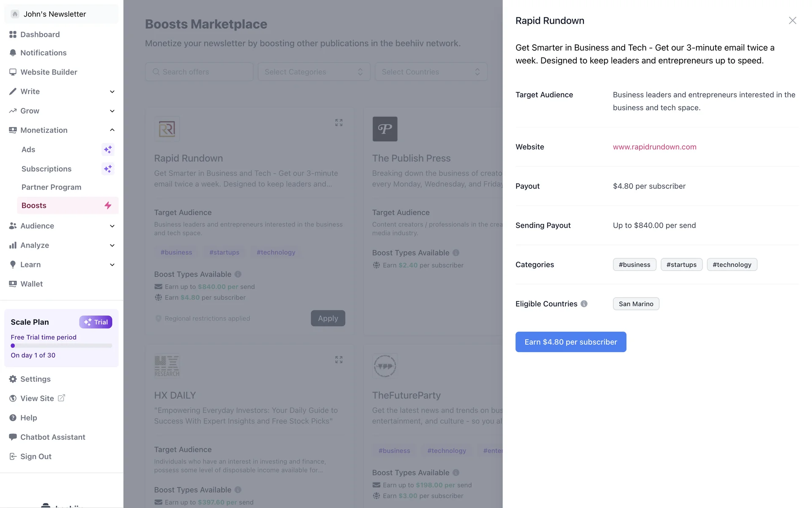Click the Free Trial progress bar
This screenshot has width=812, height=508.
tap(61, 346)
